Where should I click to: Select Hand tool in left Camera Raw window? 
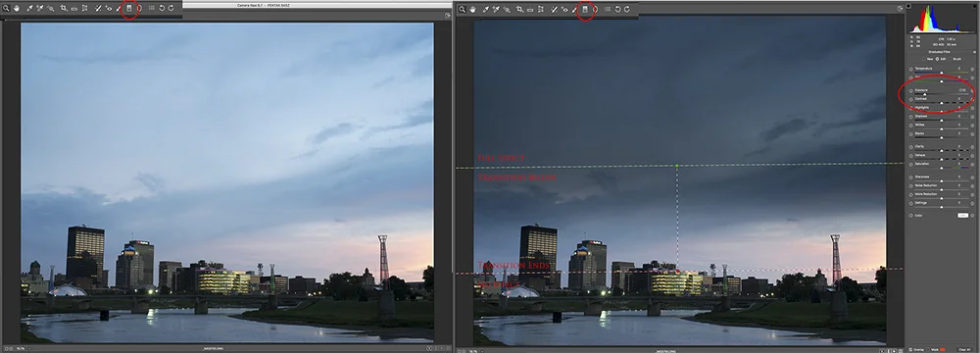17,8
